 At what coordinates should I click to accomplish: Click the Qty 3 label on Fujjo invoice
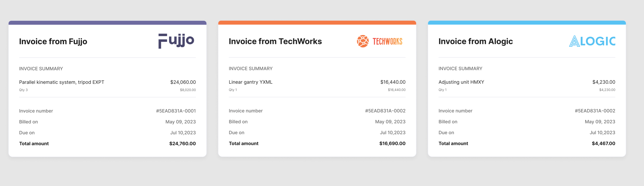point(23,90)
